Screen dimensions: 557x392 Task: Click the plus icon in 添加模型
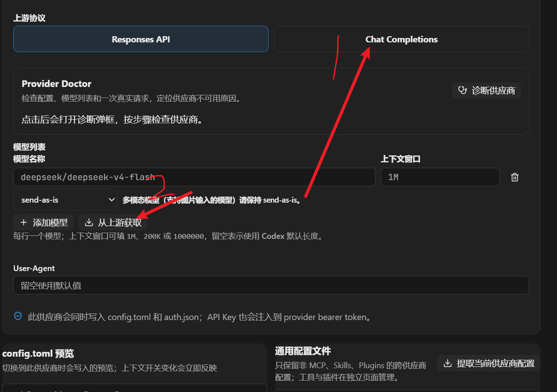23,222
